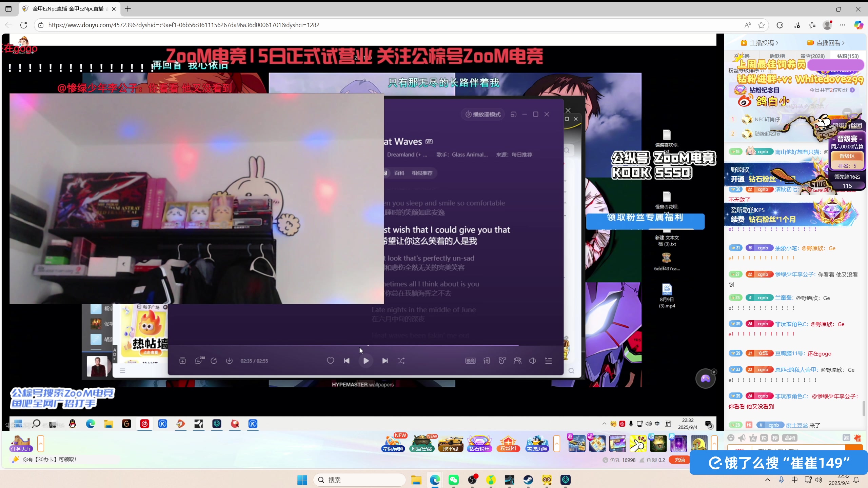Expand 钻粉纪念日 fans arrow
This screenshot has height=488, width=868.
[x=852, y=90]
